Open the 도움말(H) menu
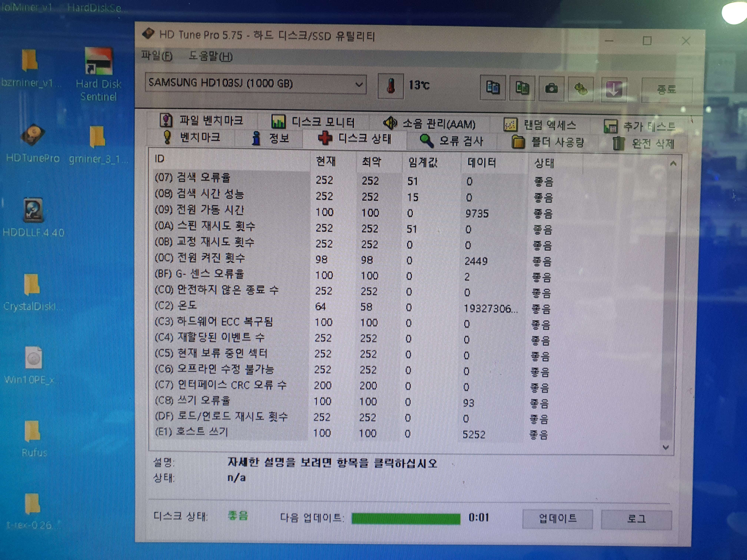 tap(210, 56)
